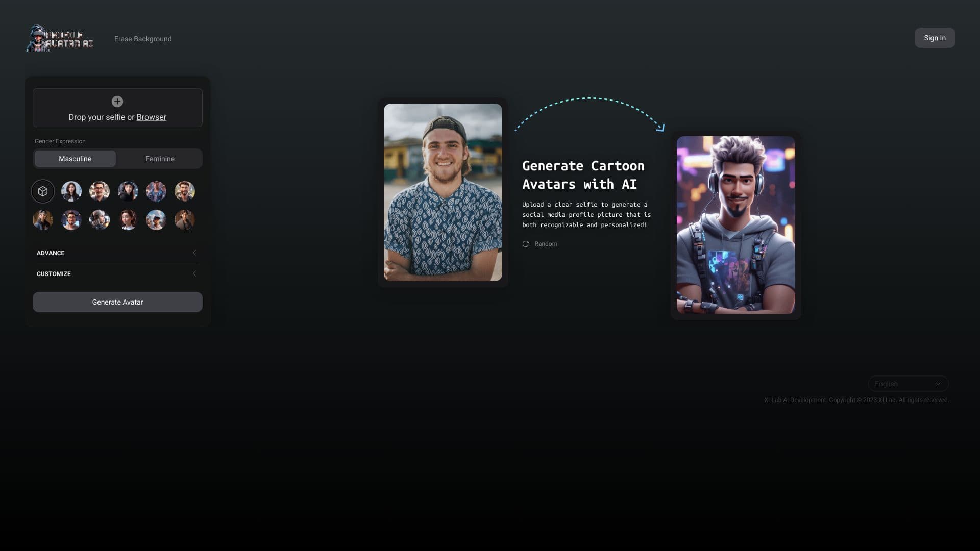
Task: Click the refresh icon next to Random
Action: [526, 244]
